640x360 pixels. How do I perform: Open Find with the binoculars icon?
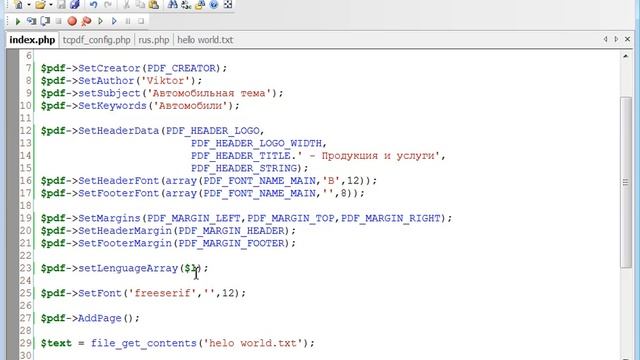[173, 5]
